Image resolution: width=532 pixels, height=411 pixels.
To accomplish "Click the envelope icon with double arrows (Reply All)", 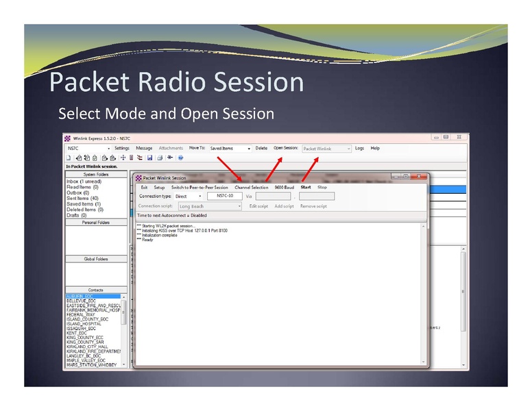I will point(87,158).
